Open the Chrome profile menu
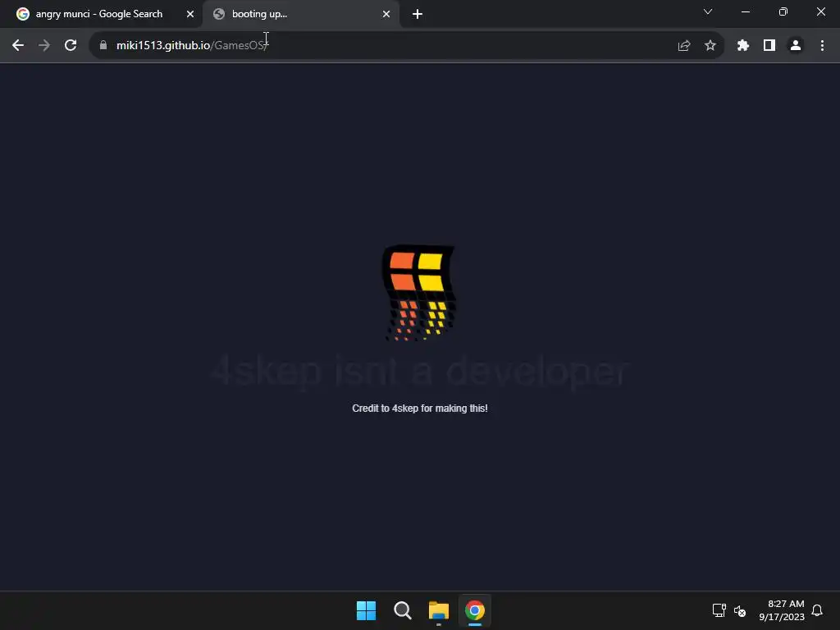This screenshot has width=840, height=630. pos(796,46)
